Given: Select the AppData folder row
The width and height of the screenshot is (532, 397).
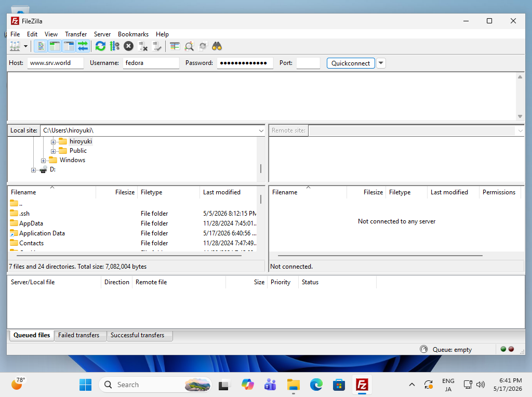Looking at the screenshot, I should pos(132,223).
